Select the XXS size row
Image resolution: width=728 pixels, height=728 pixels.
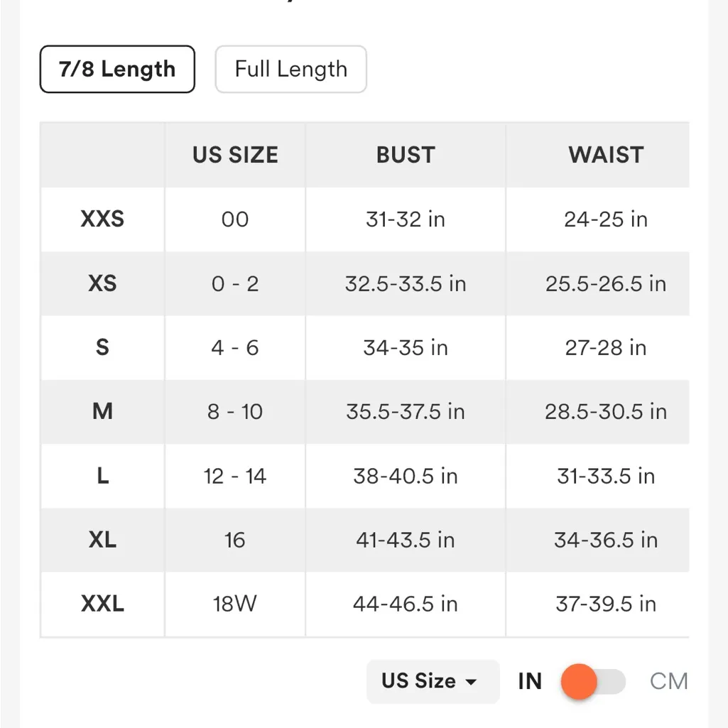coord(102,219)
